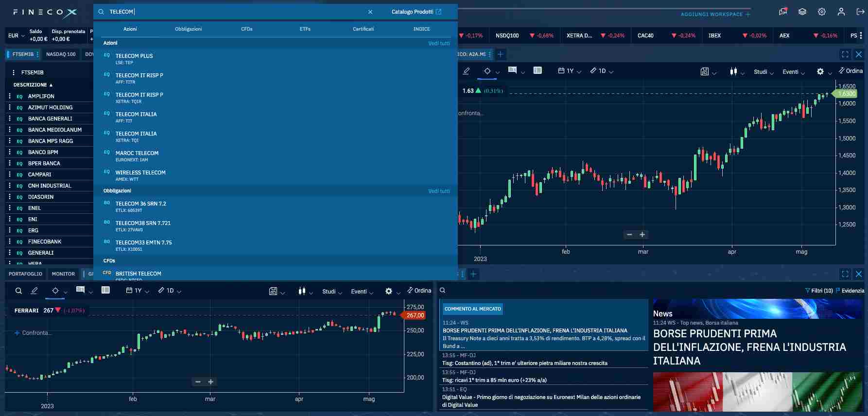Screen dimensions: 868x416
Task: Open the user profile icon
Action: point(841,12)
